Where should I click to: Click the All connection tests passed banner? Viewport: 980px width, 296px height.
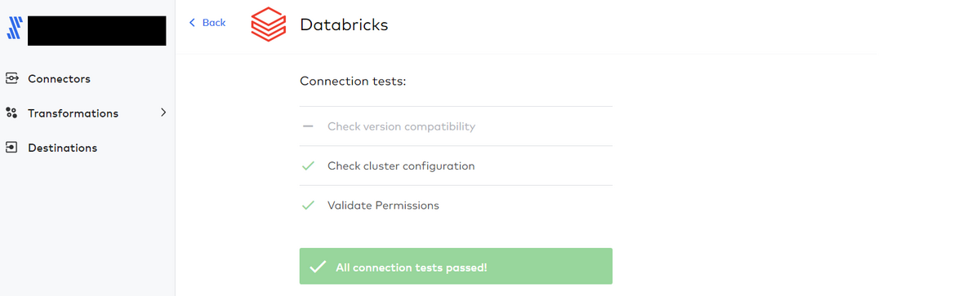pyautogui.click(x=456, y=266)
